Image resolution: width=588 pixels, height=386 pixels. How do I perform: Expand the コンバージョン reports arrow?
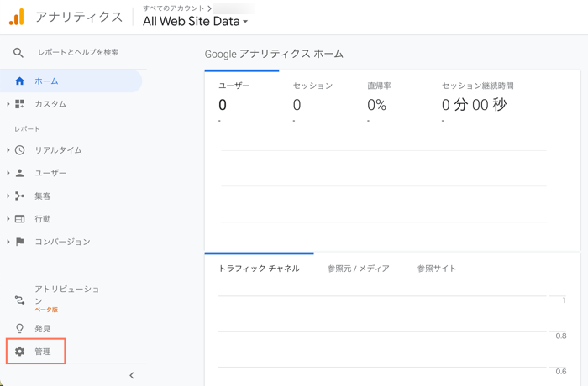point(8,242)
